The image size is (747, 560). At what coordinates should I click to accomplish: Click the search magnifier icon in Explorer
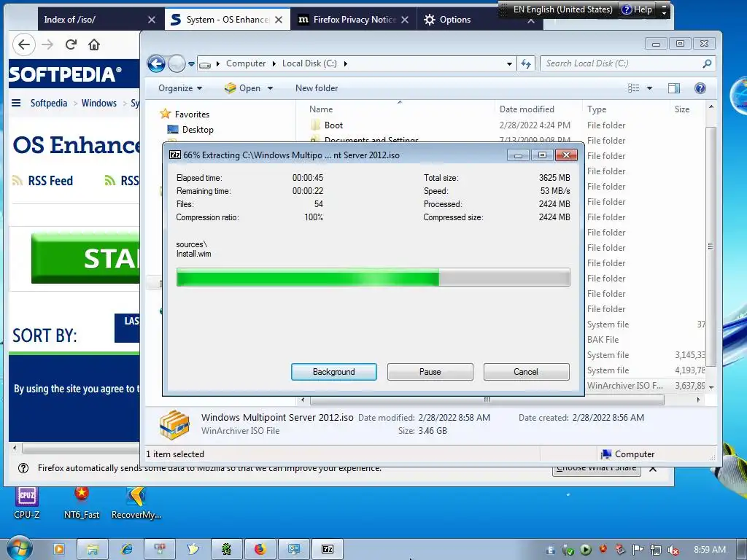pos(707,63)
